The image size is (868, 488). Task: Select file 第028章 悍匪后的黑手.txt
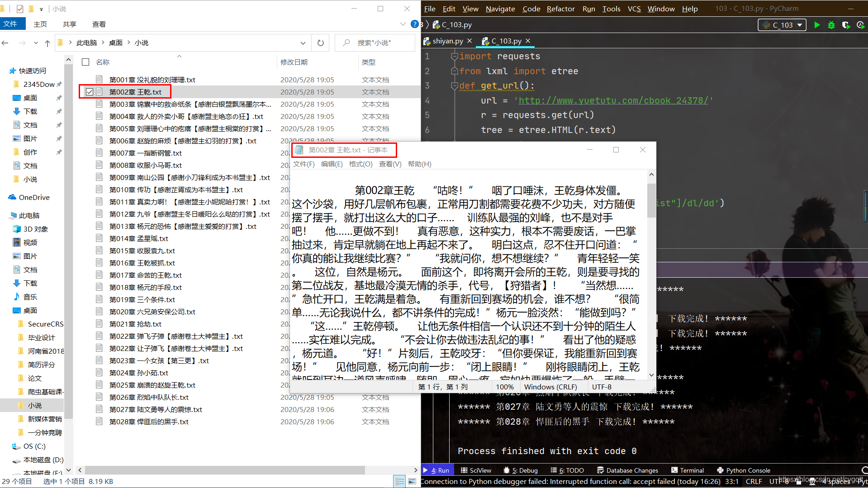[x=149, y=422]
